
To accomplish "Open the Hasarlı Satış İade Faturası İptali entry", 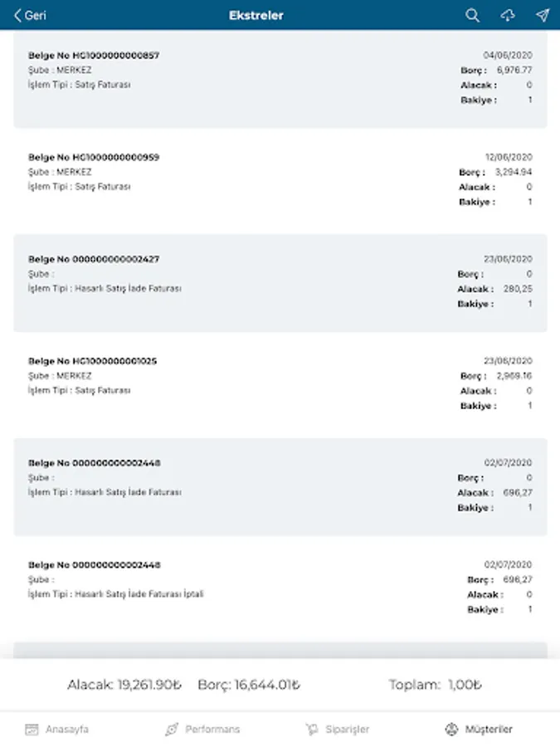I will tap(280, 588).
